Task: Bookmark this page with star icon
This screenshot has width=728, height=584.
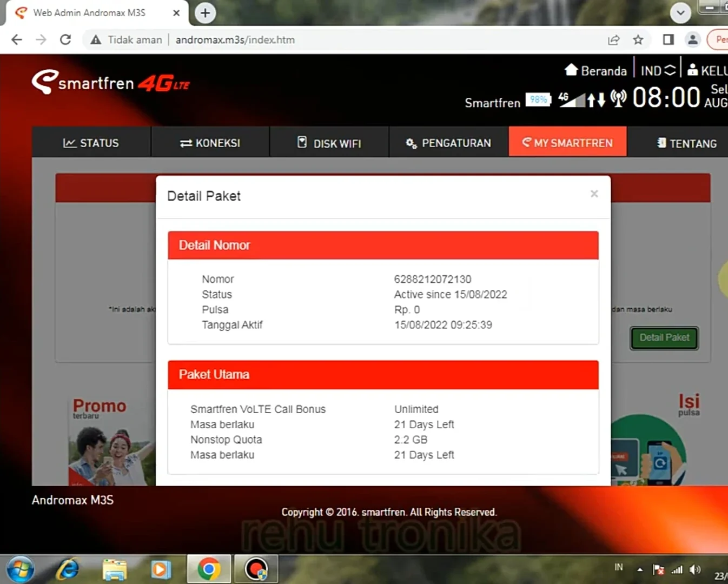Action: tap(638, 39)
